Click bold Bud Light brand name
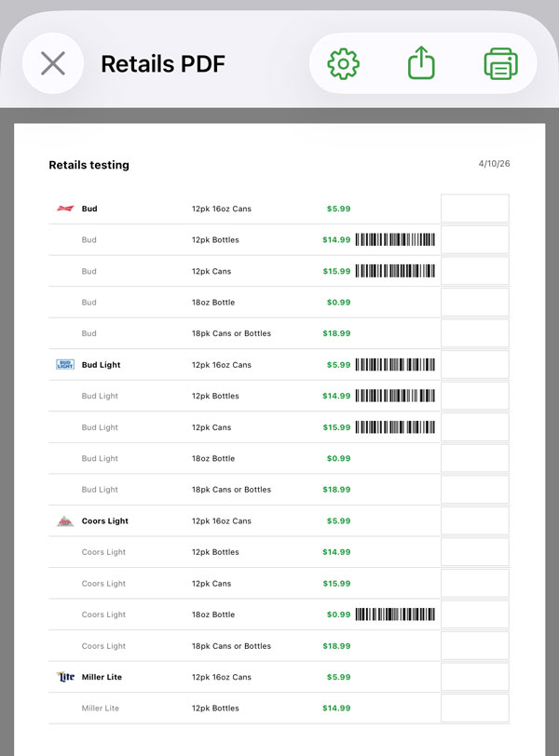 [x=102, y=365]
